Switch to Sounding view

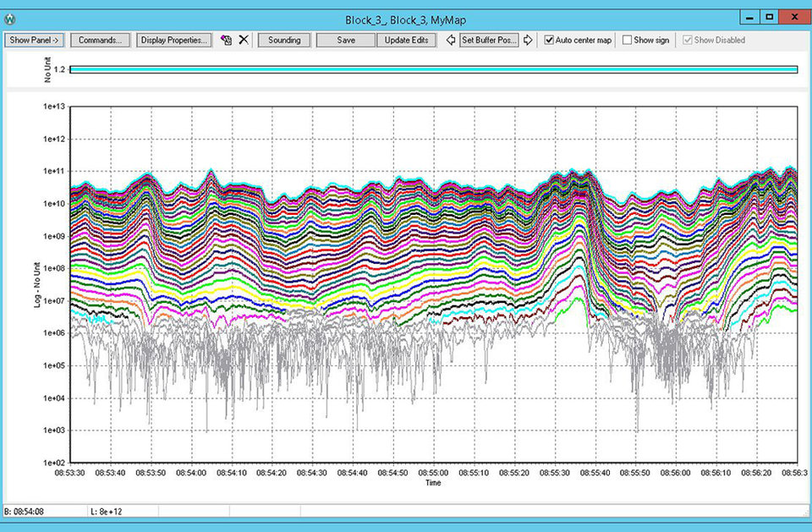pyautogui.click(x=284, y=40)
